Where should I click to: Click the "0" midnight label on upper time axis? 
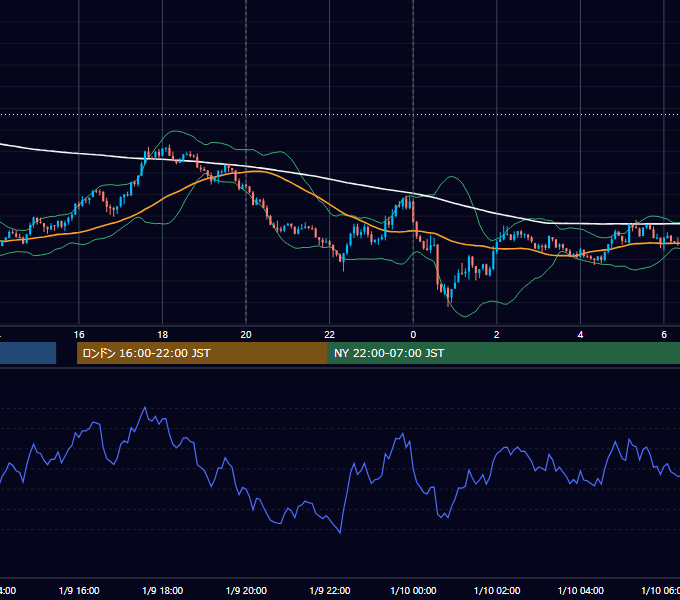pos(413,335)
